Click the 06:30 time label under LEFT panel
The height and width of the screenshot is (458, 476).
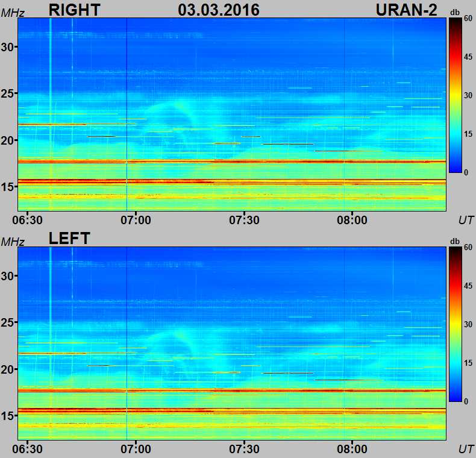click(27, 449)
